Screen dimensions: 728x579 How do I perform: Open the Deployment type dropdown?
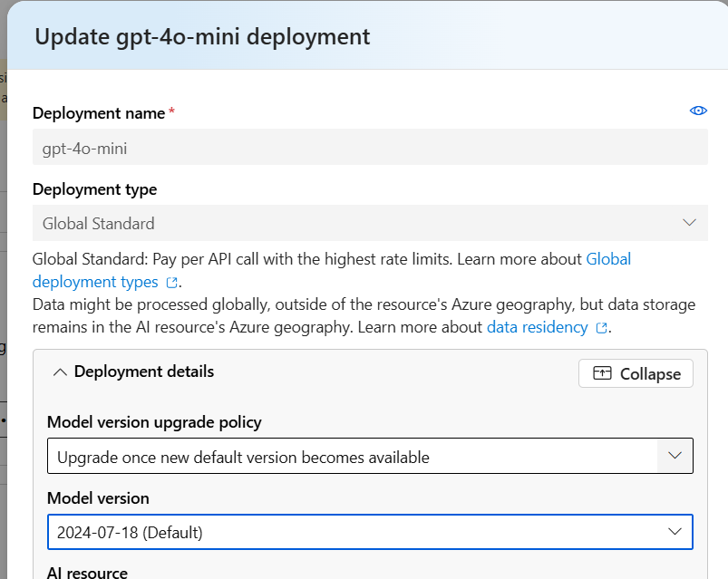pos(370,223)
